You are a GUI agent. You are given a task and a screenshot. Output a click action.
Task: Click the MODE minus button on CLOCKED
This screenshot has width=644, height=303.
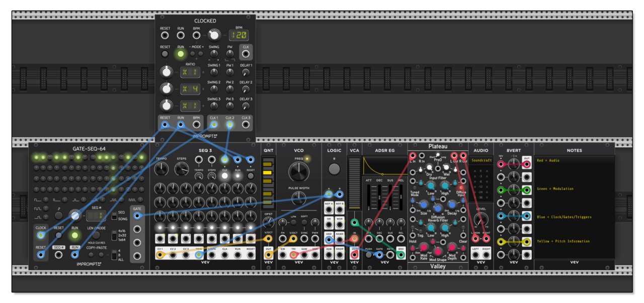[193, 54]
